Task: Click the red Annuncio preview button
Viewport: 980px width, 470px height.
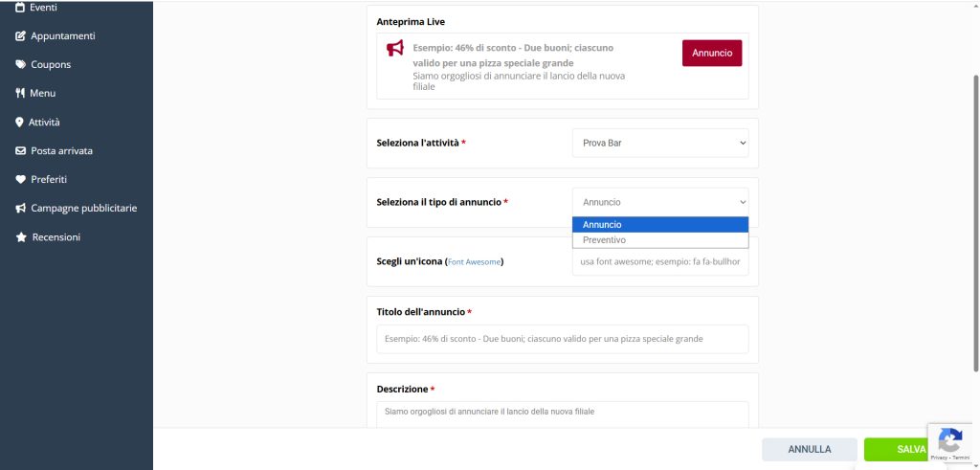Action: [x=712, y=54]
